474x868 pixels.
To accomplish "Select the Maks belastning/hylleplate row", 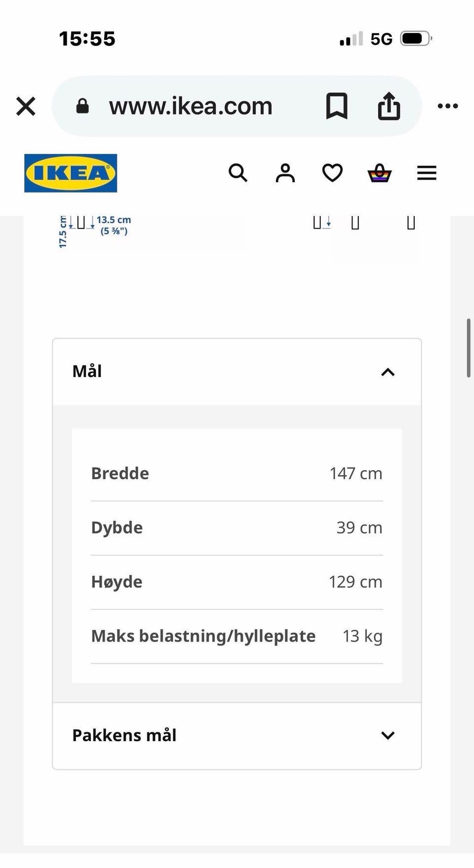I will pos(237,637).
